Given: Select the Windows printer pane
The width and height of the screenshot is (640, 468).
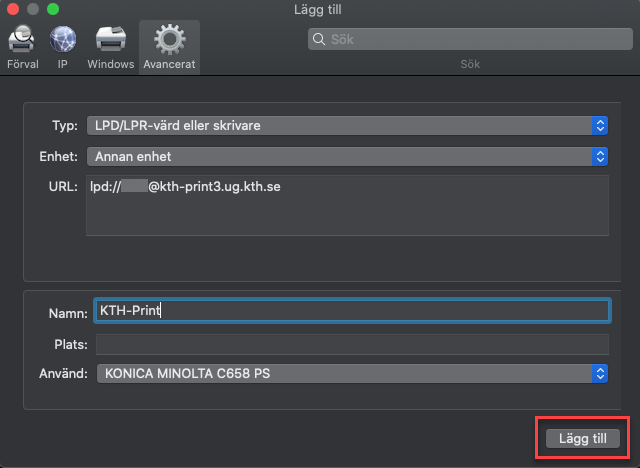Looking at the screenshot, I should (x=110, y=46).
